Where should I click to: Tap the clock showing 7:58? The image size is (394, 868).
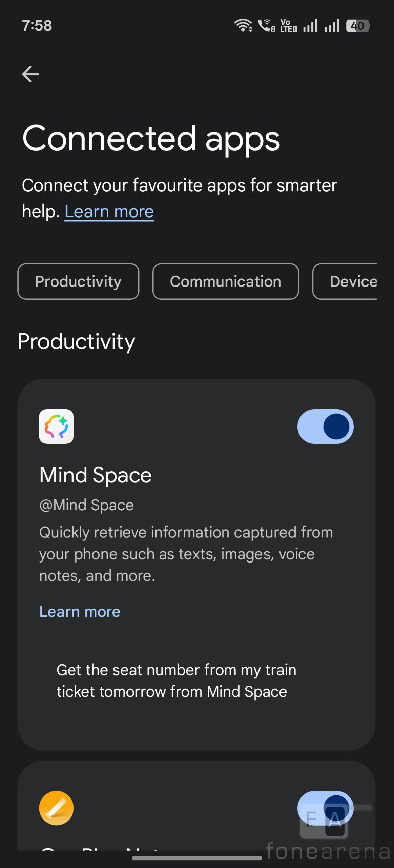pos(37,26)
